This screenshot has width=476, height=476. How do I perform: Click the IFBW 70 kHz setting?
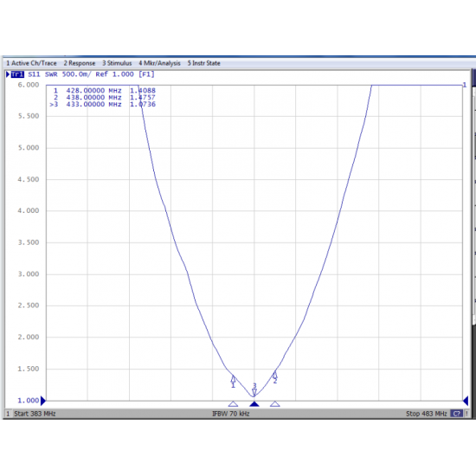click(231, 414)
